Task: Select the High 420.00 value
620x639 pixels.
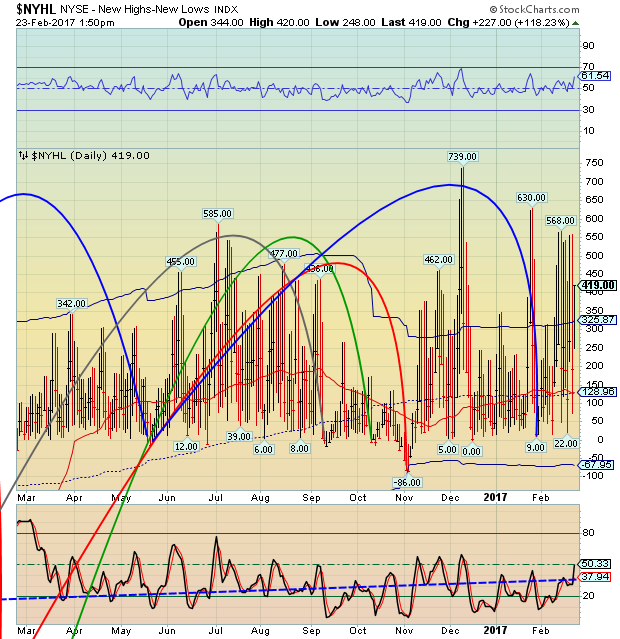Action: point(279,22)
